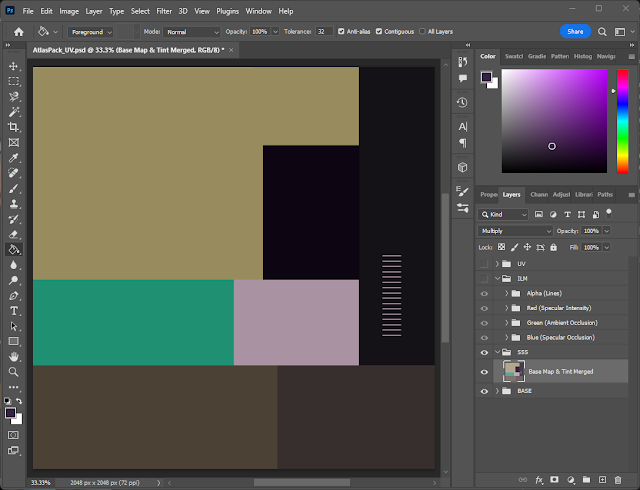The height and width of the screenshot is (490, 640).
Task: Create a new layer with the plus icon
Action: point(604,481)
